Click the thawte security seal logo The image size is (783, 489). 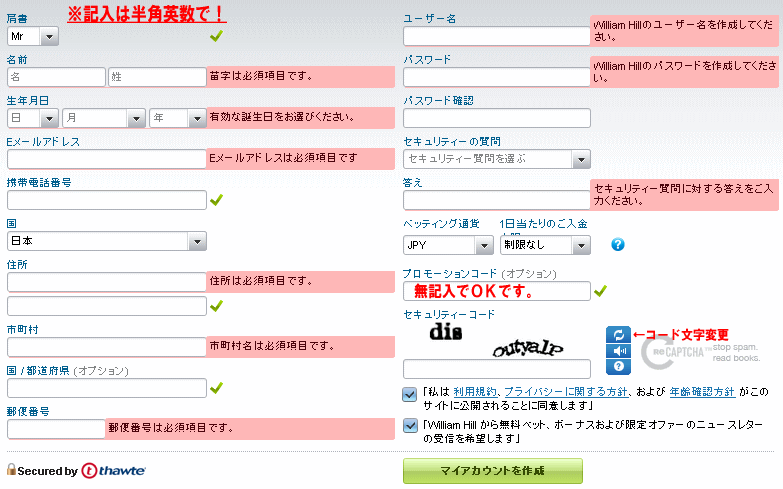click(x=113, y=471)
